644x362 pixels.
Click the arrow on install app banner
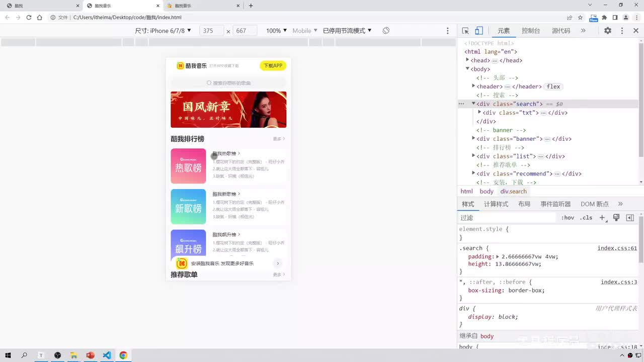click(x=278, y=263)
